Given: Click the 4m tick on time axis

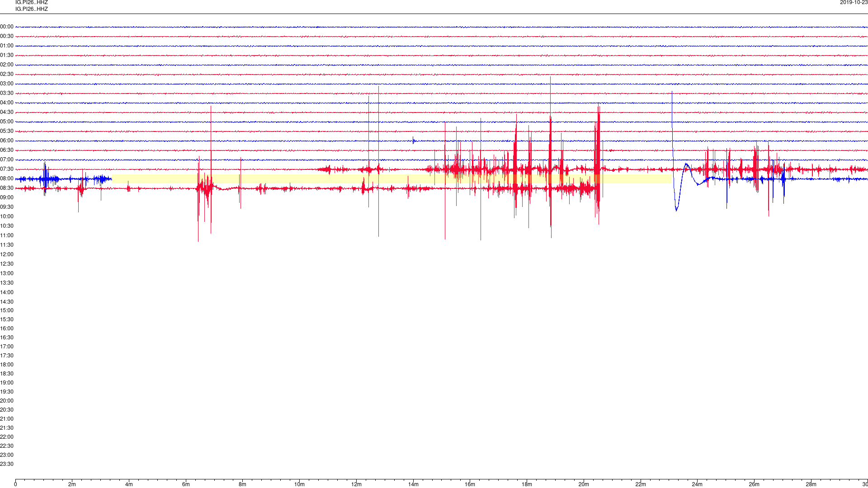Looking at the screenshot, I should coord(129,484).
